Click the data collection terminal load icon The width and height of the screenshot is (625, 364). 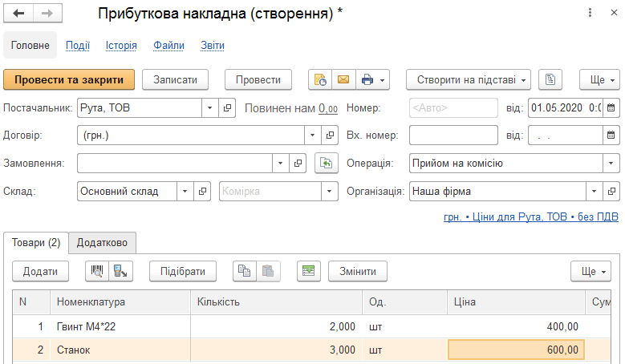pyautogui.click(x=120, y=271)
